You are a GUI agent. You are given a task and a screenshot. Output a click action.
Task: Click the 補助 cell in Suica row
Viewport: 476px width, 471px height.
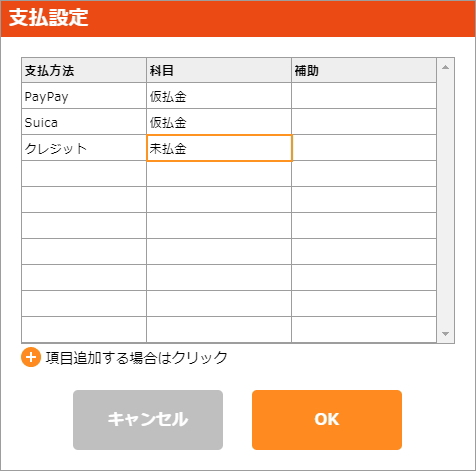(x=364, y=122)
